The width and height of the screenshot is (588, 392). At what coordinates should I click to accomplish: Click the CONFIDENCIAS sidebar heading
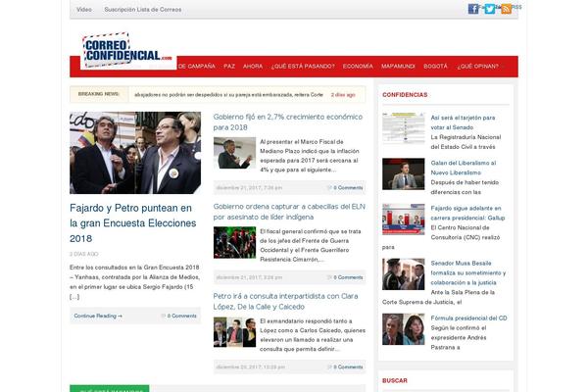[405, 95]
